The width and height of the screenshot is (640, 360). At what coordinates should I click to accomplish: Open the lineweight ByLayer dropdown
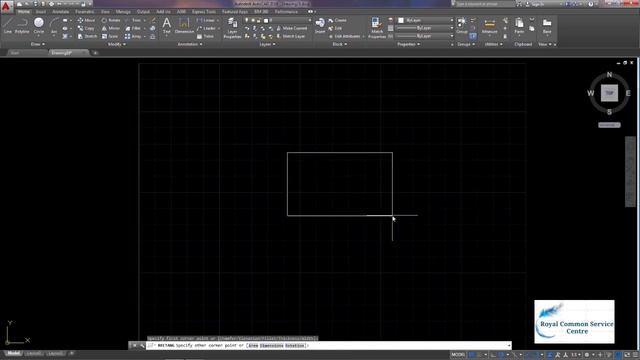pos(425,28)
